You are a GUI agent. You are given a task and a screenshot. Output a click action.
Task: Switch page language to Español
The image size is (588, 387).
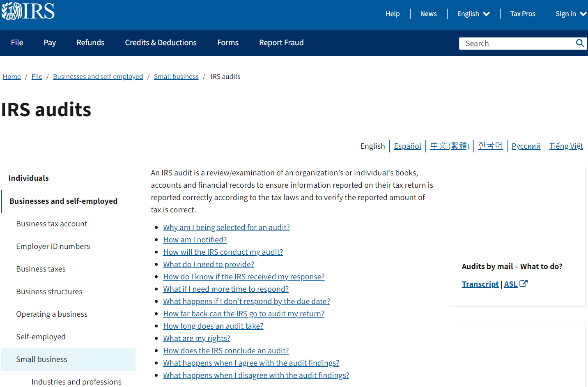(408, 146)
